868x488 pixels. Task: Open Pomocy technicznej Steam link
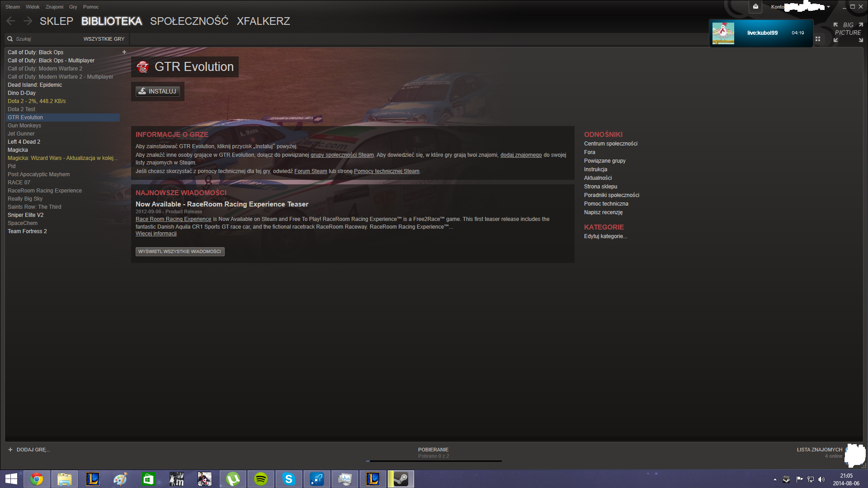click(387, 171)
